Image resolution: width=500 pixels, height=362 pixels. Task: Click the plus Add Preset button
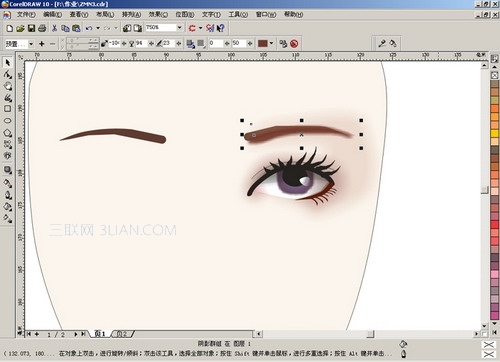[x=42, y=44]
